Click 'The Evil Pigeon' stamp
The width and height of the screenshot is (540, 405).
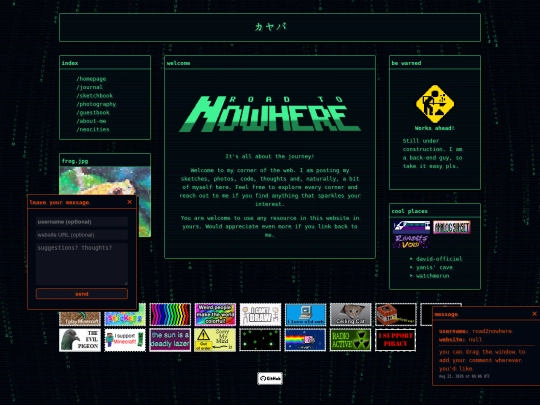coord(80,340)
